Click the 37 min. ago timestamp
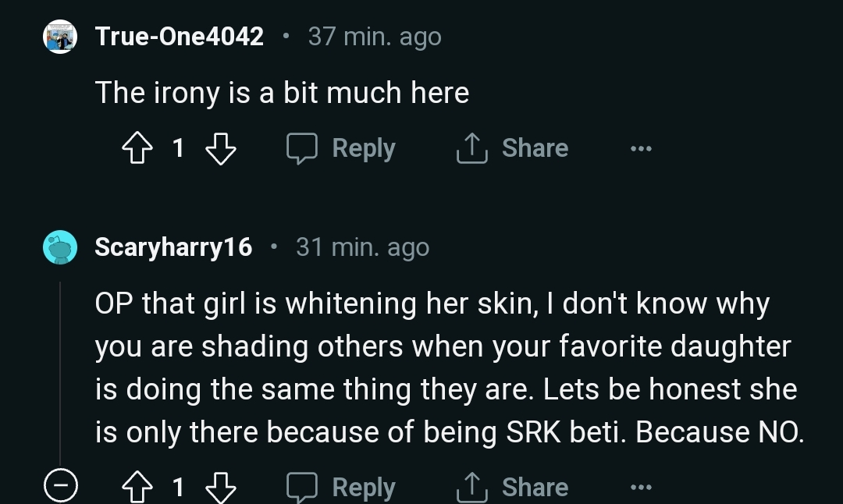The image size is (843, 504). pyautogui.click(x=375, y=37)
